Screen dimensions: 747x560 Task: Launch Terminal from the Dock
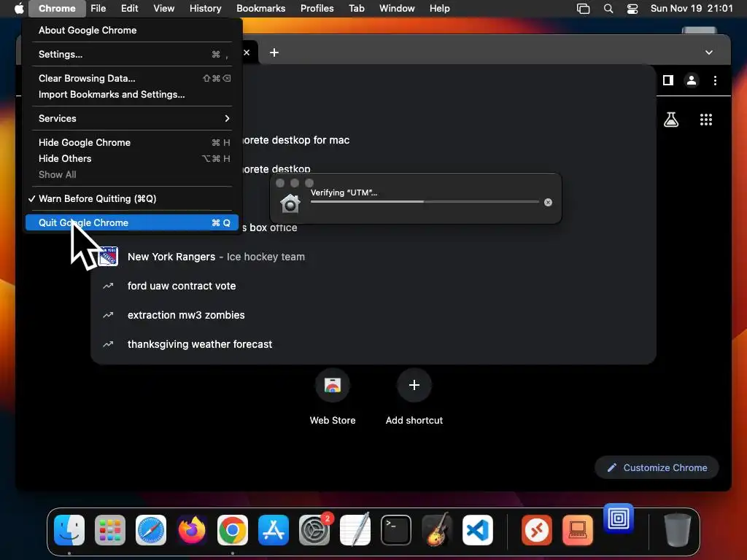(x=396, y=530)
